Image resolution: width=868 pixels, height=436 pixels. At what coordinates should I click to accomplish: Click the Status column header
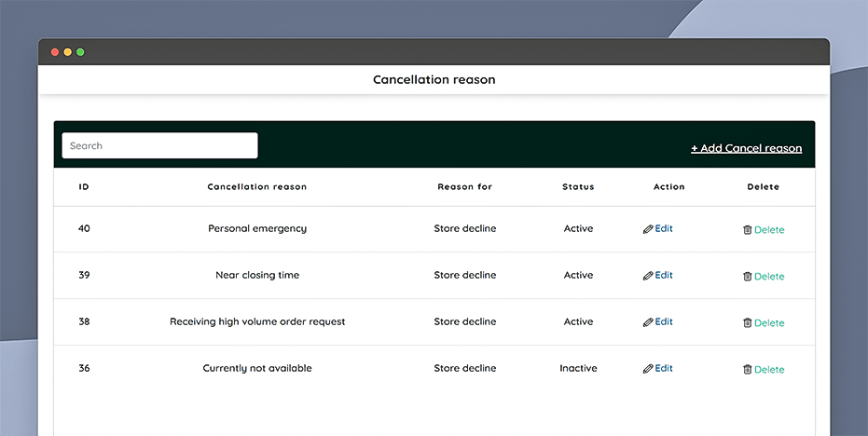point(578,187)
